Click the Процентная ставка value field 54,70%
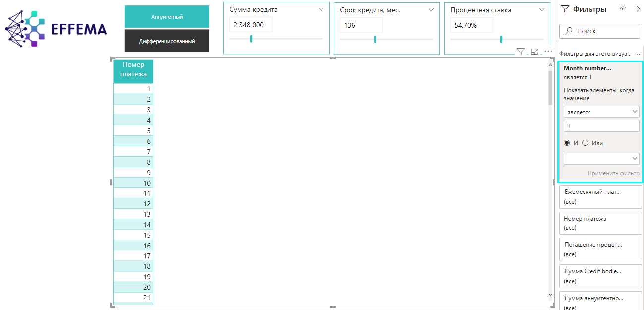644x310 pixels. point(472,25)
